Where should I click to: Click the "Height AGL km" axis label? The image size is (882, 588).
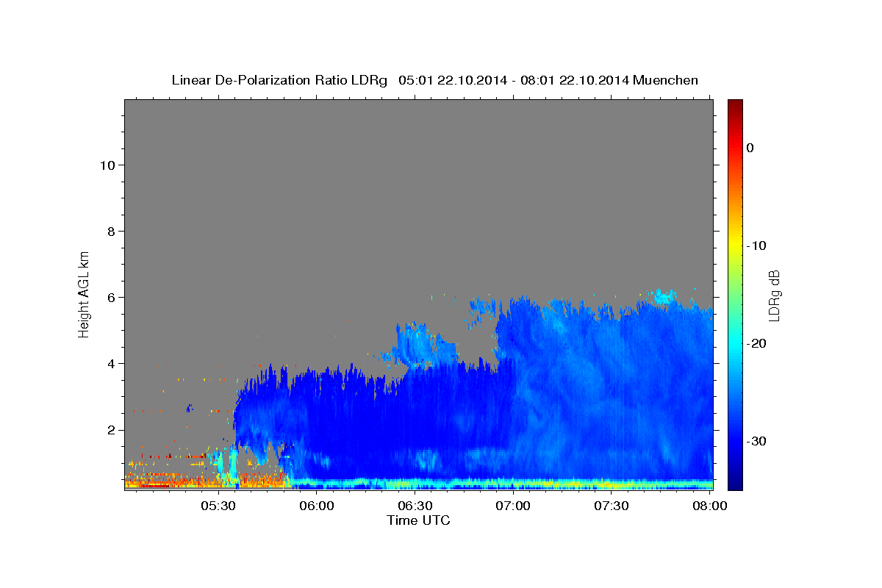coord(85,293)
